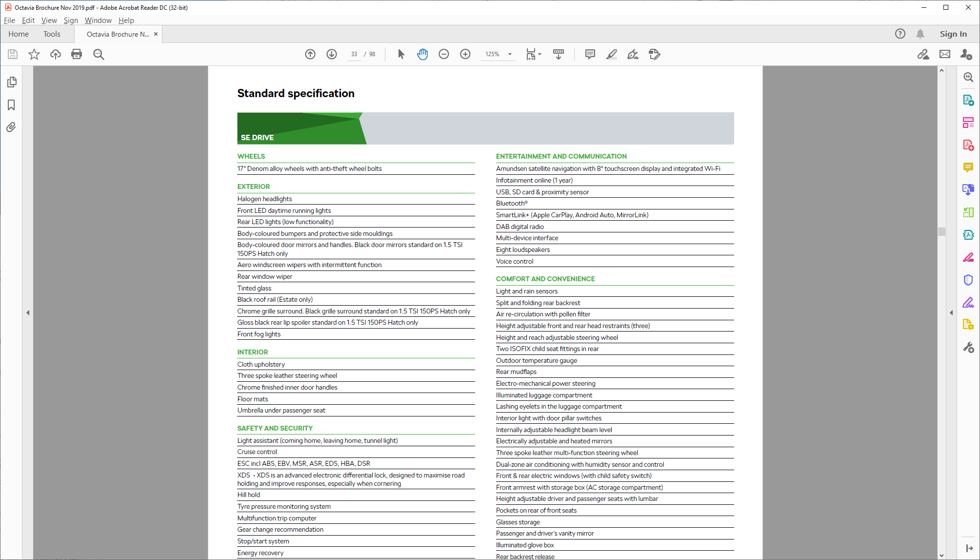980x560 pixels.
Task: Open the Bookmarks panel
Action: tap(11, 105)
